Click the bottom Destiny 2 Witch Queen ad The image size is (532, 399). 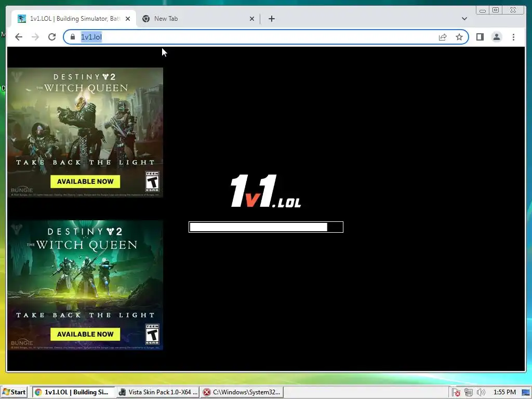pos(85,285)
